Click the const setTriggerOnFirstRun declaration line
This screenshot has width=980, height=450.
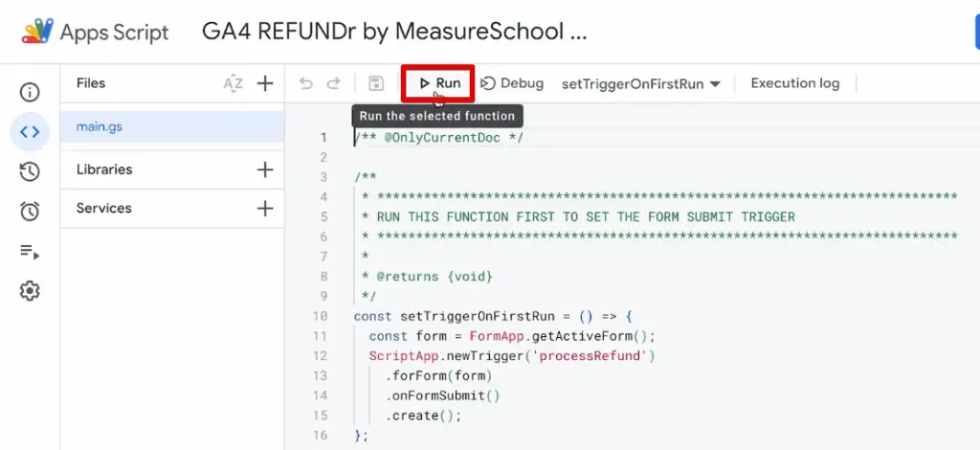(494, 316)
